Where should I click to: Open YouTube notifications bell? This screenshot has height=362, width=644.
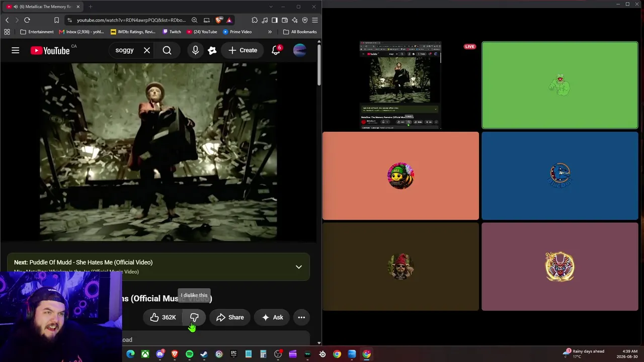pos(276,50)
